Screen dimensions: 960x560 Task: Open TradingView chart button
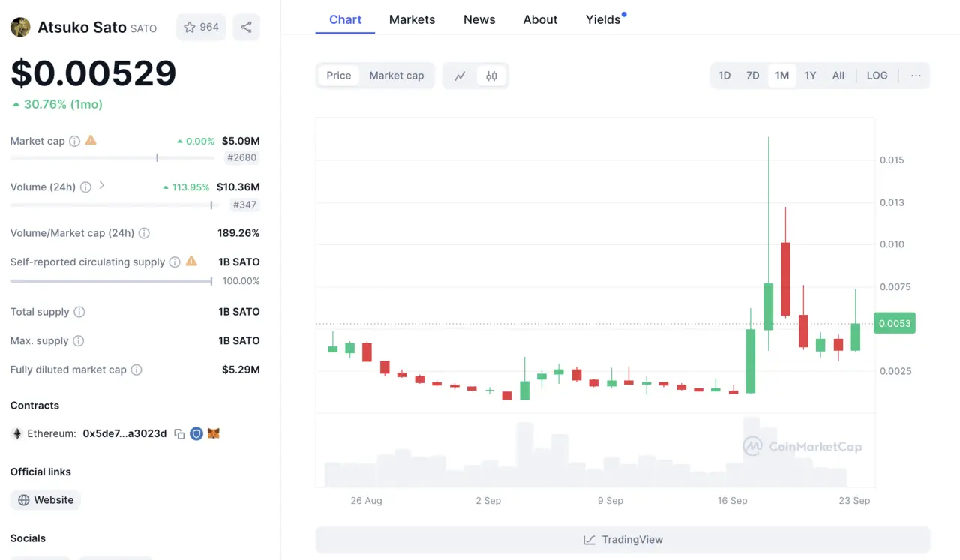pyautogui.click(x=622, y=540)
